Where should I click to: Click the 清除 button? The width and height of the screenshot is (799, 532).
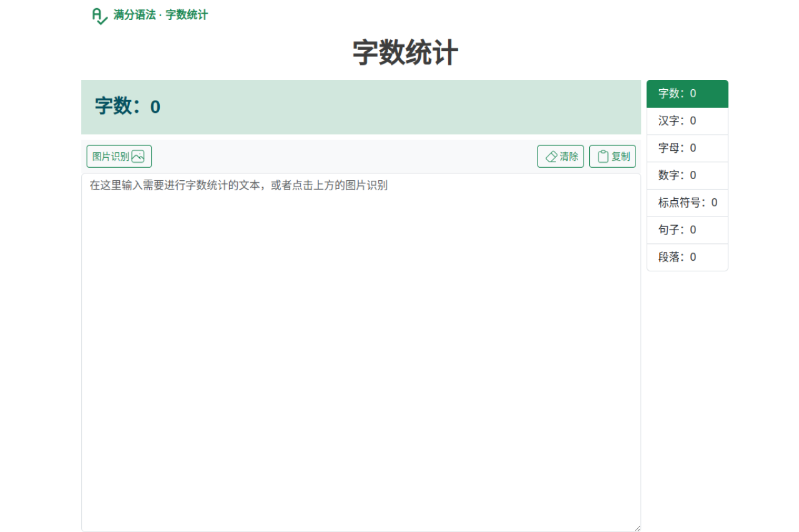(561, 157)
